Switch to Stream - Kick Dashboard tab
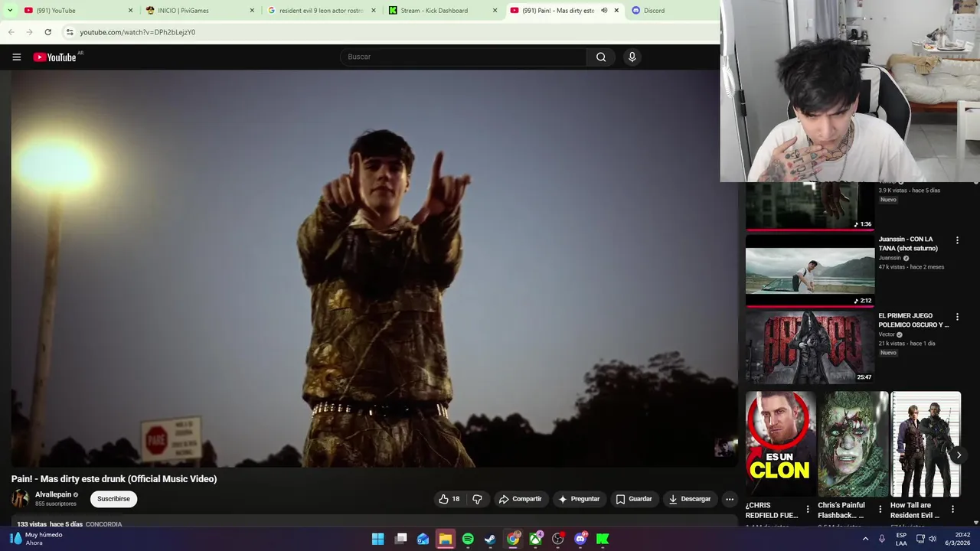980x551 pixels. [443, 11]
